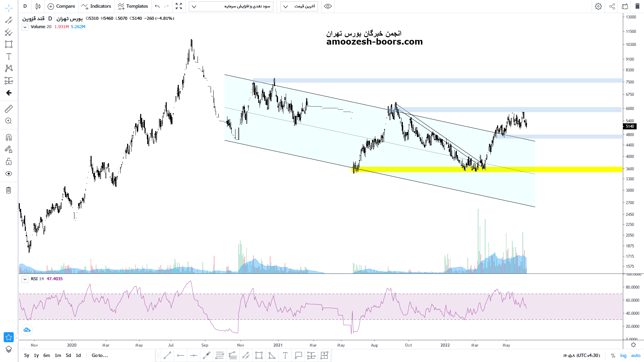
Task: Click the Compare button
Action: 61,6
